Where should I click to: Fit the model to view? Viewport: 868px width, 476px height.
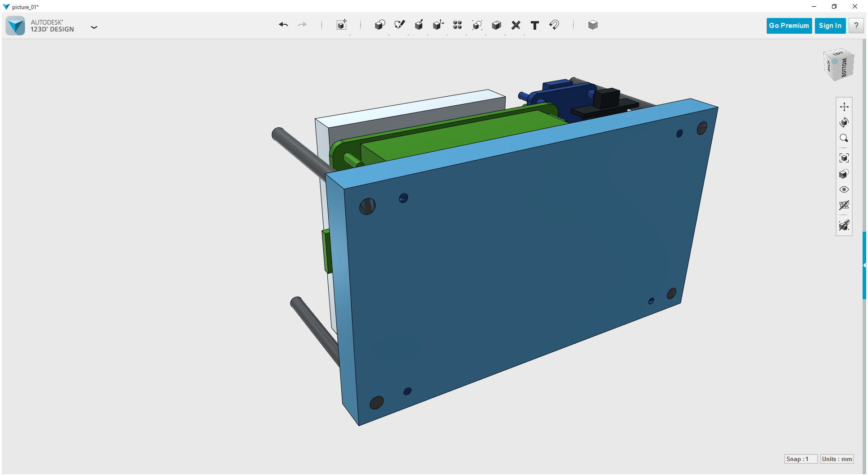pos(844,158)
